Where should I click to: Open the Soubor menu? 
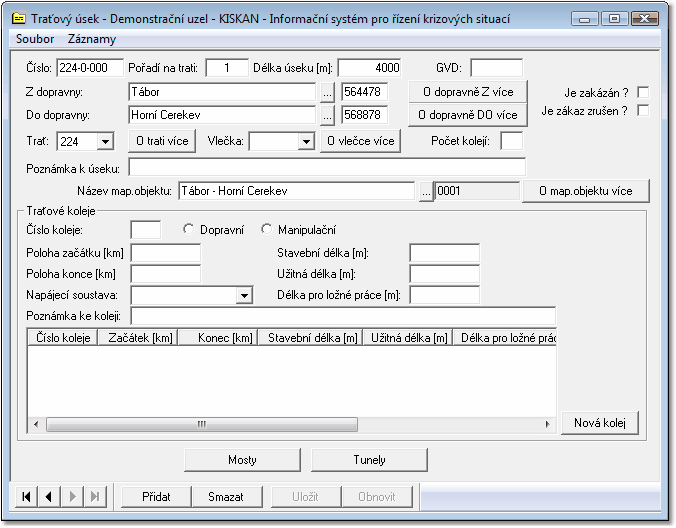point(35,39)
